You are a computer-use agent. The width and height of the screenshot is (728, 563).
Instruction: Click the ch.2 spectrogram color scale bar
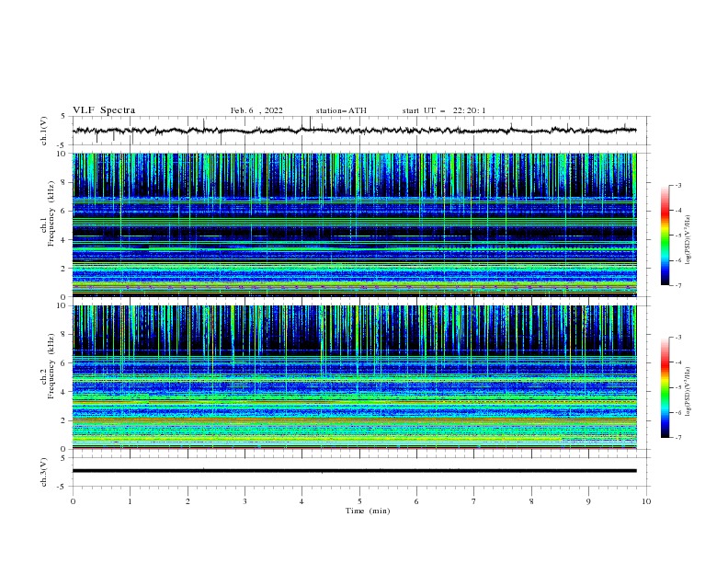coord(665,387)
